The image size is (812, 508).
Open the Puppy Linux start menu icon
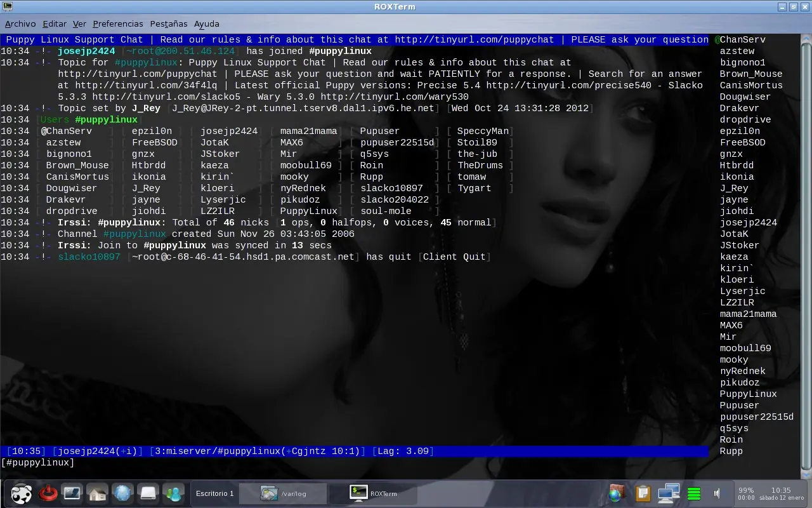22,493
